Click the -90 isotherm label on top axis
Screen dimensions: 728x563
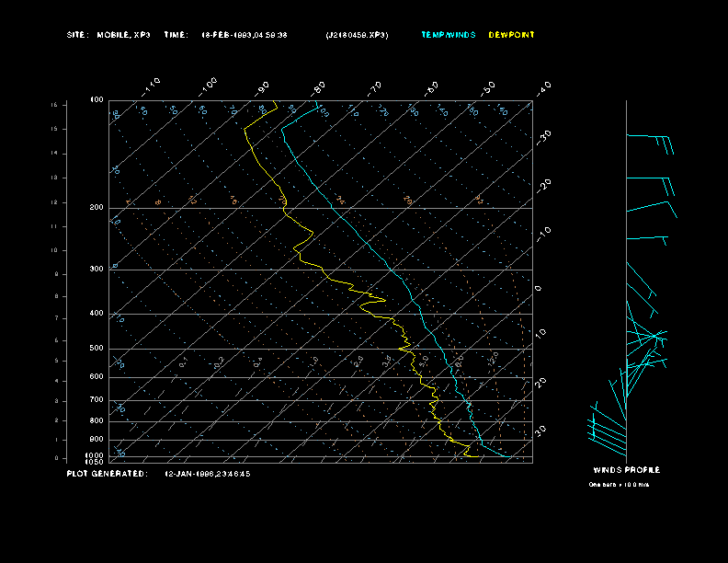click(x=264, y=87)
